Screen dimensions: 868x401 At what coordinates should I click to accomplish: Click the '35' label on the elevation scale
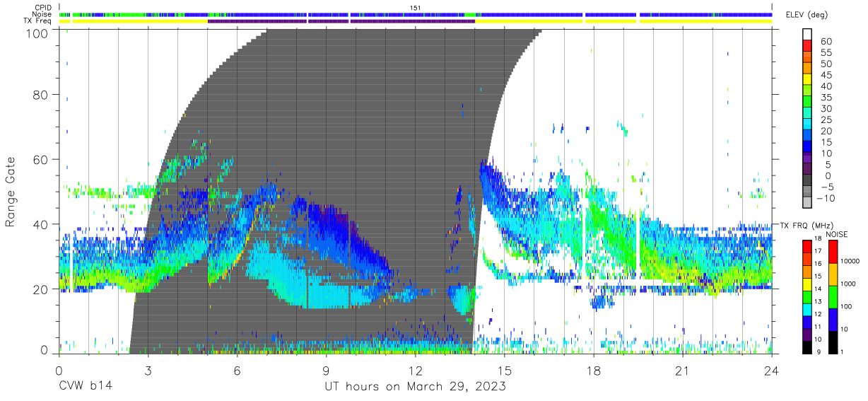(826, 98)
